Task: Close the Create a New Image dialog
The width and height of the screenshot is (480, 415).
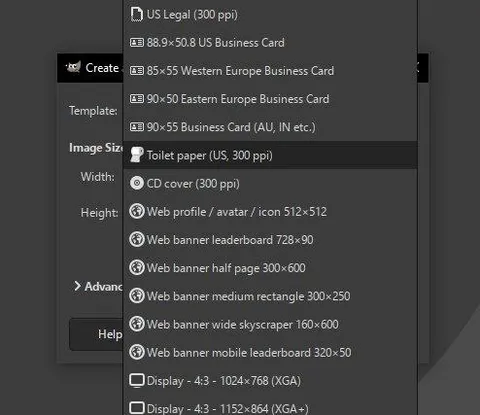Action: (x=418, y=68)
